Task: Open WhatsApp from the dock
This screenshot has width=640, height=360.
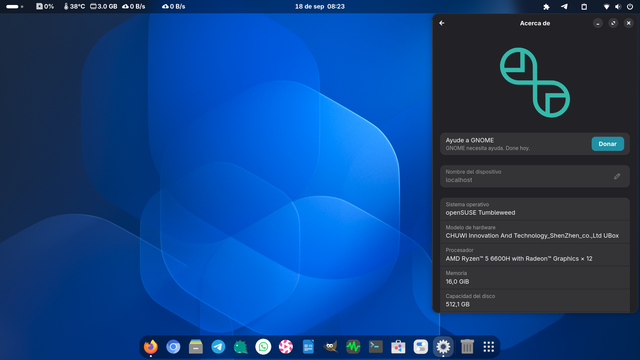Action: click(x=263, y=347)
